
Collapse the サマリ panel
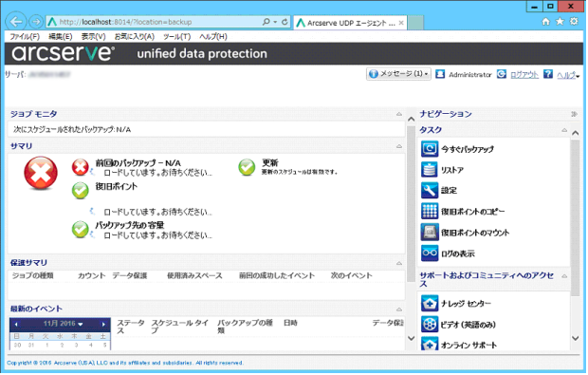pos(399,146)
